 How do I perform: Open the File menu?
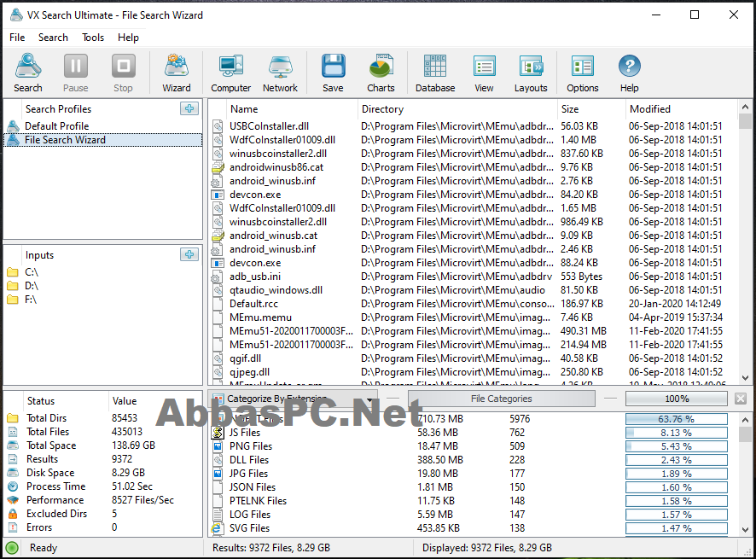(x=17, y=38)
